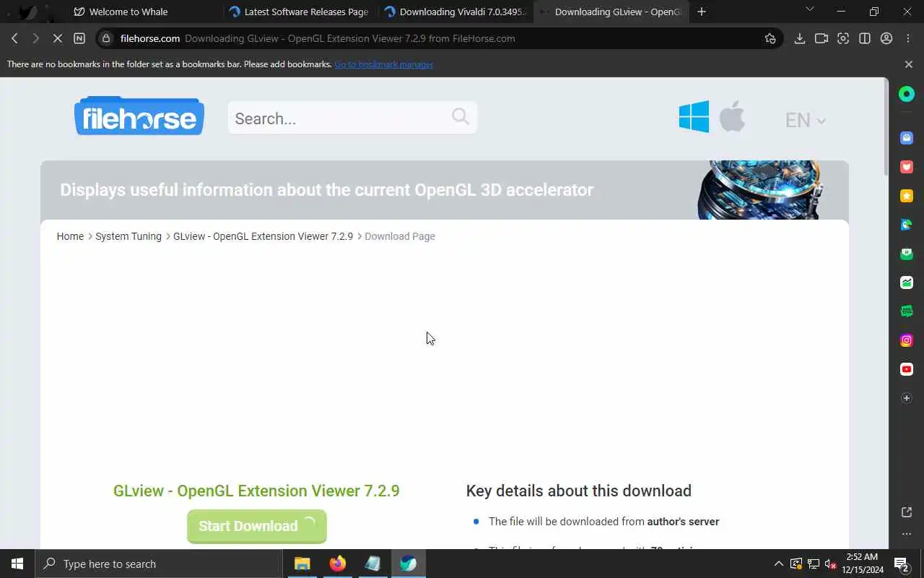Click the green GLview title heading link
The height and width of the screenshot is (578, 924).
pos(256,491)
